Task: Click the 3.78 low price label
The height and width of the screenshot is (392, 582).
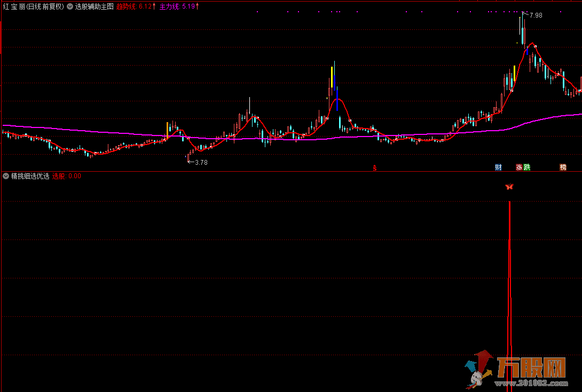Action: coord(201,163)
